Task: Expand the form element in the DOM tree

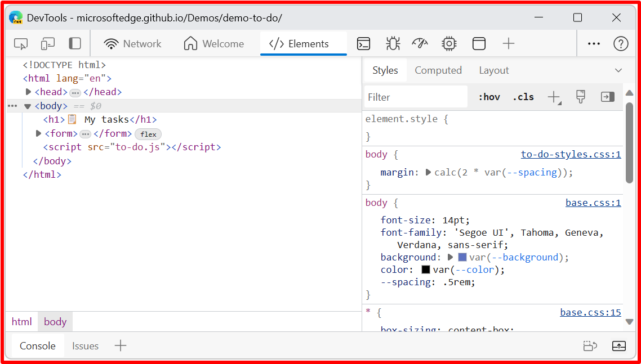Action: [x=38, y=133]
